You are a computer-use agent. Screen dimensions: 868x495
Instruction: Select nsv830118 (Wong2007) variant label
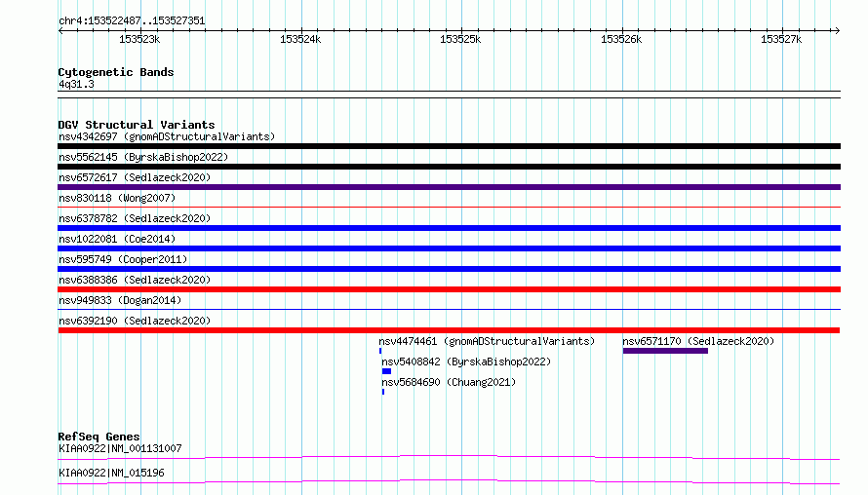coord(117,198)
